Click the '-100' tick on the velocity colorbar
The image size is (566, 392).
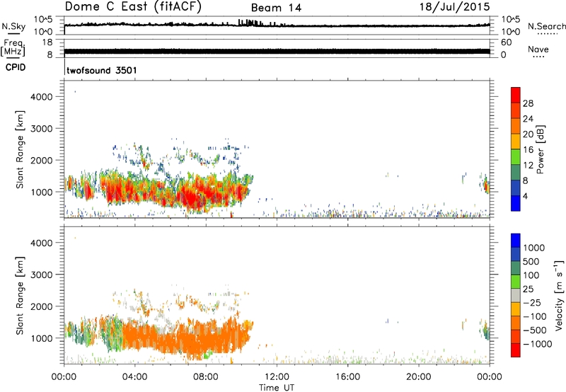click(x=535, y=316)
